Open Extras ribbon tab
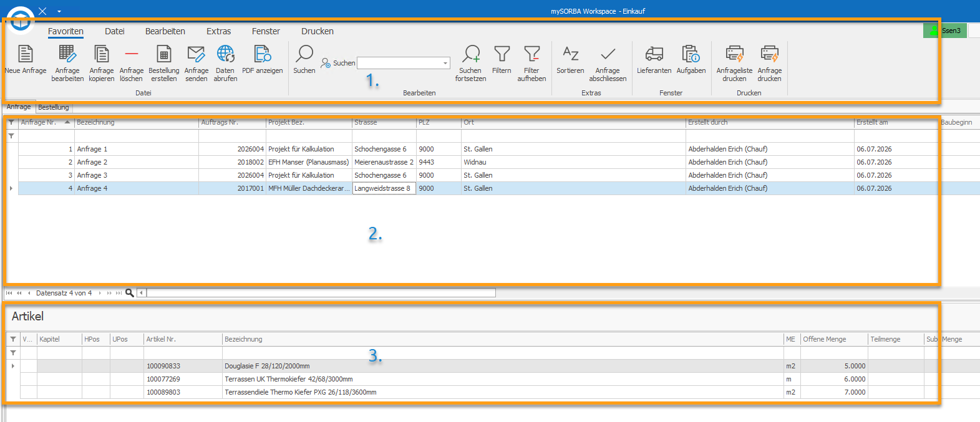Screen dimensions: 980x422 (x=219, y=31)
